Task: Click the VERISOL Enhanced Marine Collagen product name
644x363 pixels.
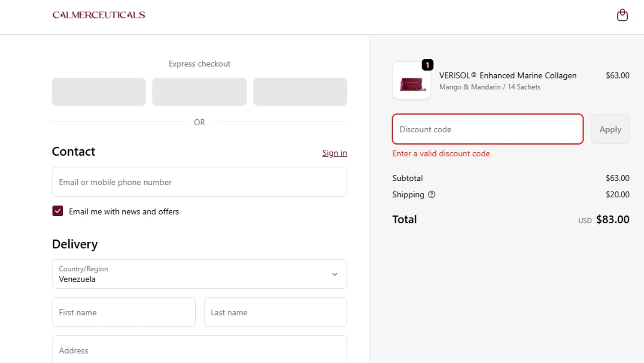Action: [508, 76]
